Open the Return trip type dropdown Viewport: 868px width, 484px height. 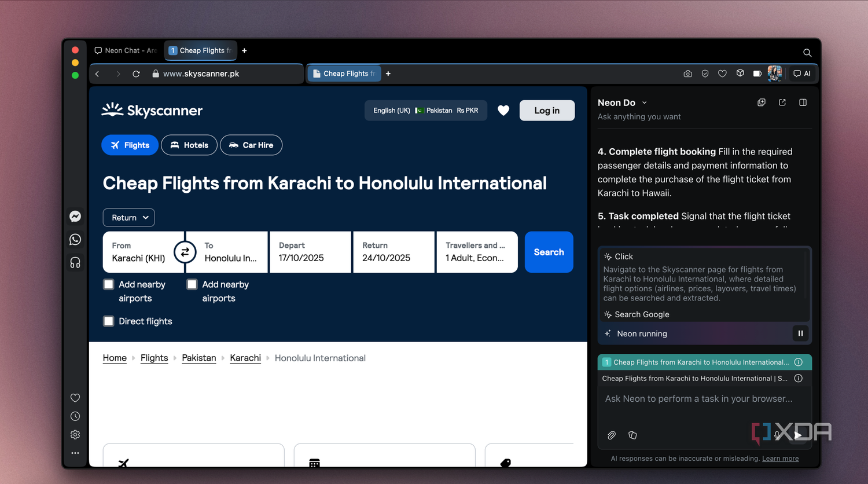tap(129, 218)
